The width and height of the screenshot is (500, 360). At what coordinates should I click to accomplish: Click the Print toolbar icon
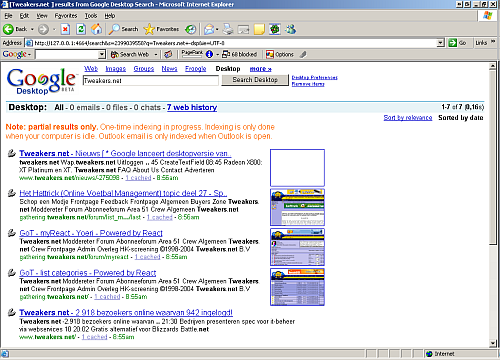228,29
